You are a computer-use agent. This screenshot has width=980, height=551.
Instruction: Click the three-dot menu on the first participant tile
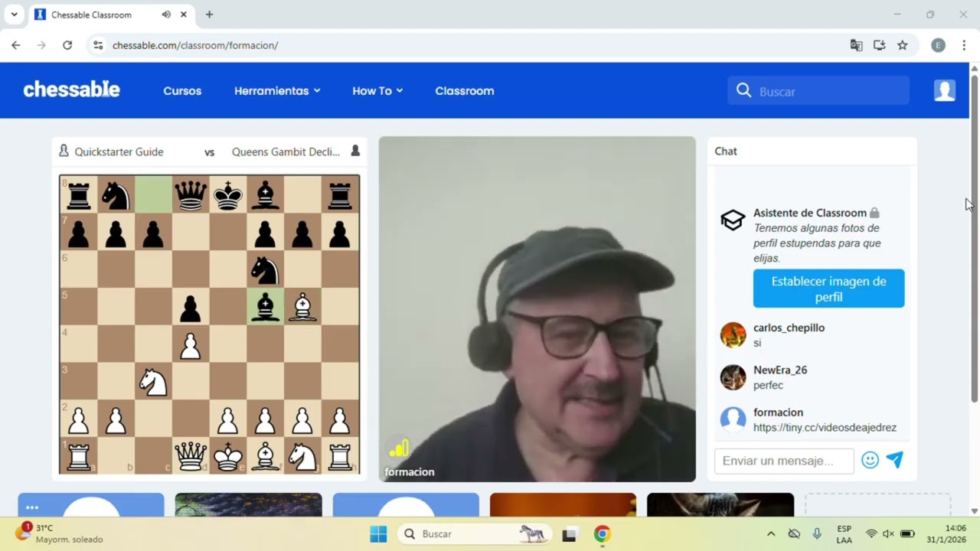(x=32, y=507)
